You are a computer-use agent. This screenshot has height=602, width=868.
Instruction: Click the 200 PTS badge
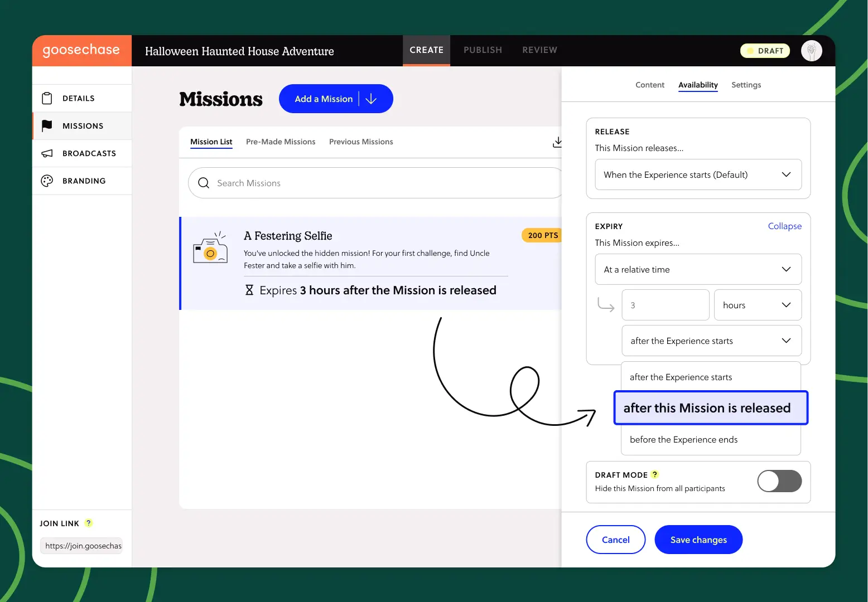[x=542, y=235]
